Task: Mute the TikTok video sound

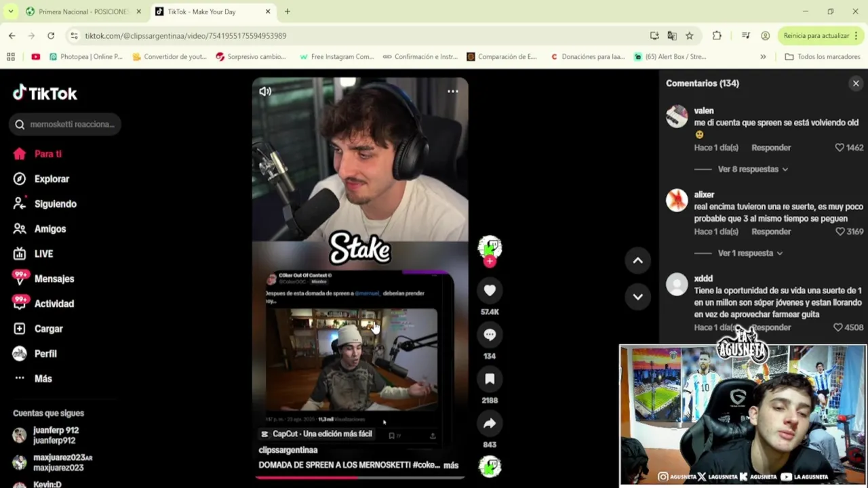Action: point(265,91)
